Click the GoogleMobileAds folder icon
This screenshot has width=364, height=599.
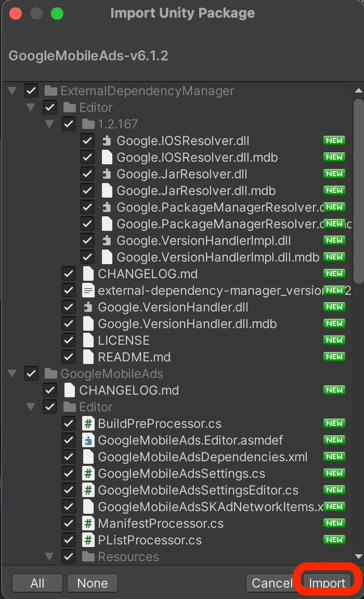(51, 374)
